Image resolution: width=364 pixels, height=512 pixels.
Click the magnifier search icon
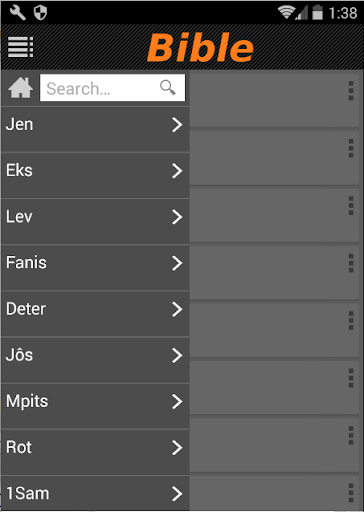click(167, 88)
